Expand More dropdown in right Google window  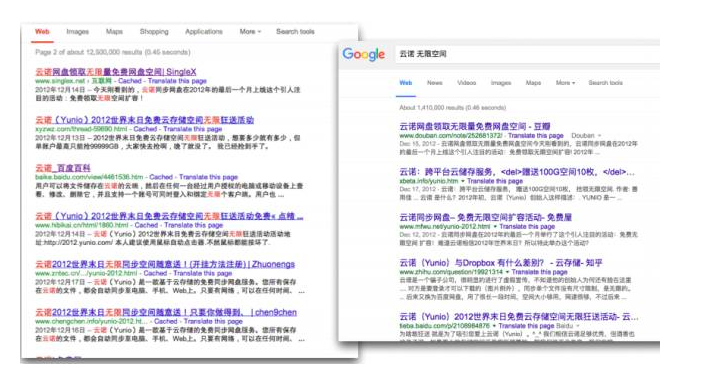(x=565, y=82)
